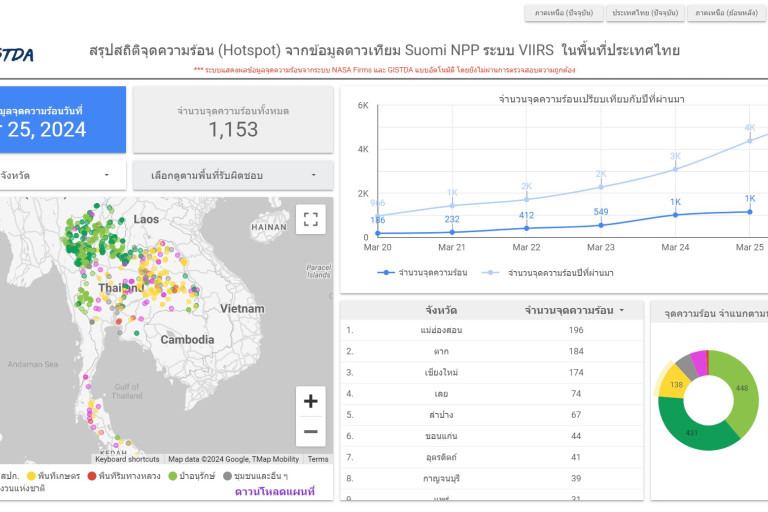The height and width of the screenshot is (512, 768).
Task: Expand the เลือกดูตามพื้นที่รับผิดชอบ dropdown
Action: (x=233, y=175)
